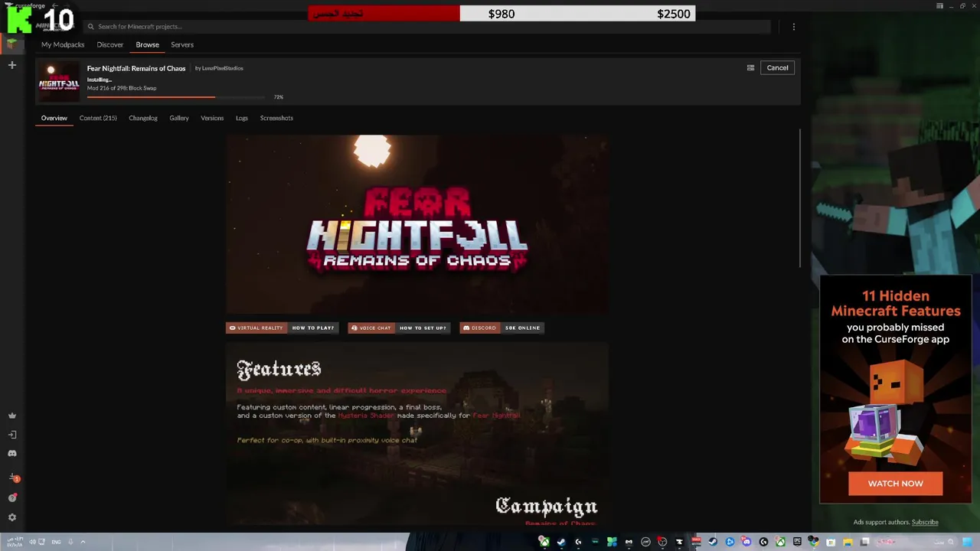Click the taskbar volume speaker icon
980x551 pixels.
tap(32, 542)
